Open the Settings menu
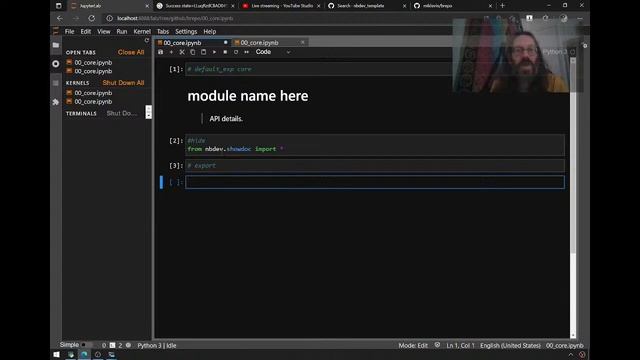The image size is (640, 360). point(186,31)
